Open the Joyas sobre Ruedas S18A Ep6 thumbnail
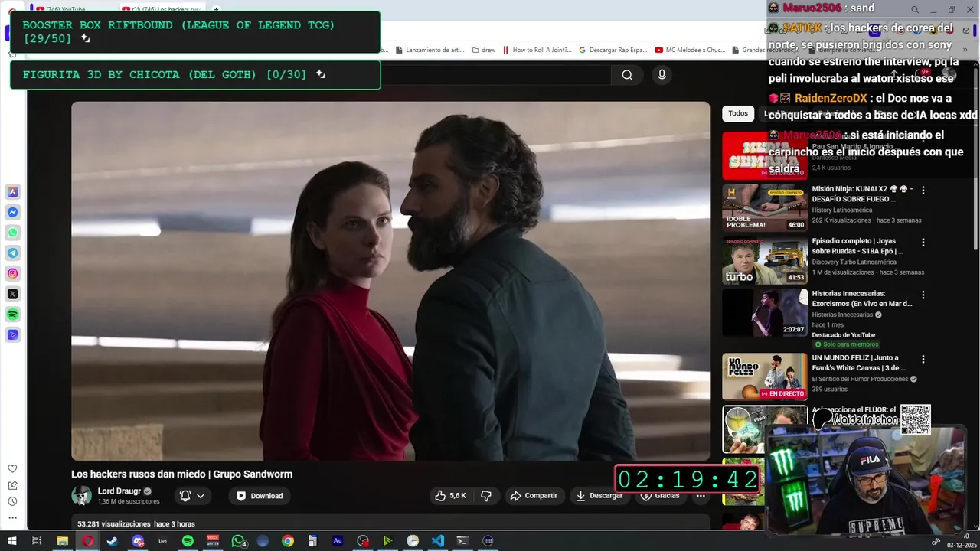 (765, 260)
